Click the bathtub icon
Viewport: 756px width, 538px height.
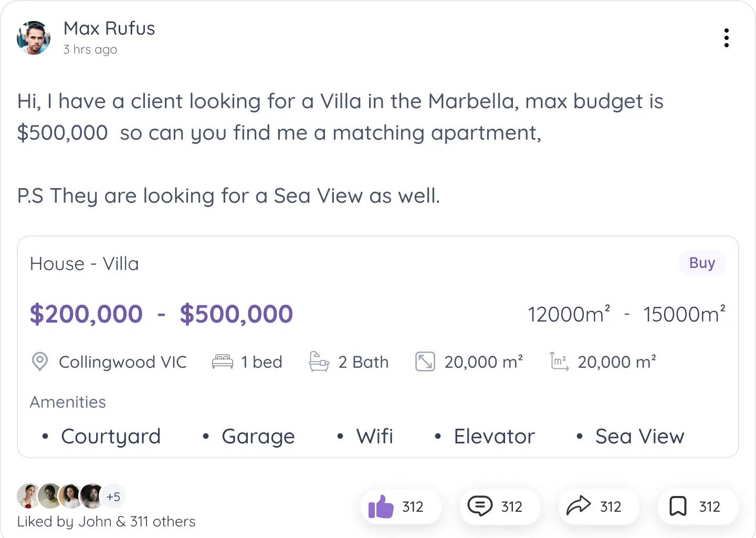319,362
